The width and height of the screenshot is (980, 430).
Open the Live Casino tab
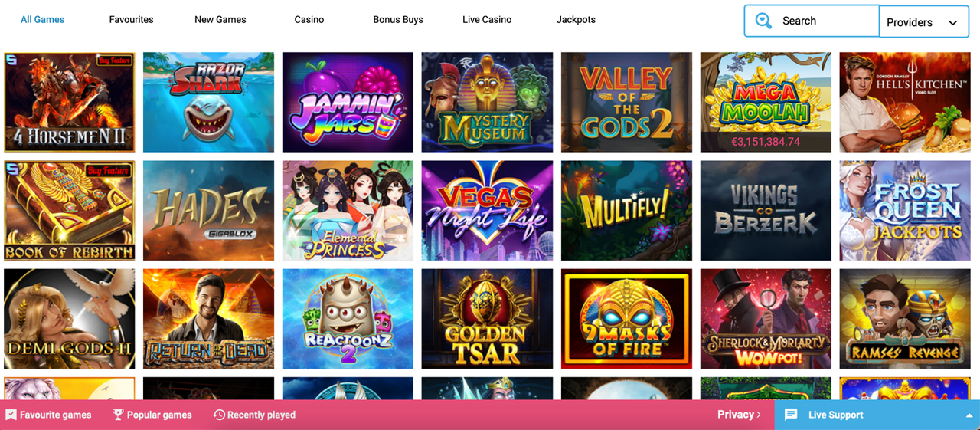487,19
